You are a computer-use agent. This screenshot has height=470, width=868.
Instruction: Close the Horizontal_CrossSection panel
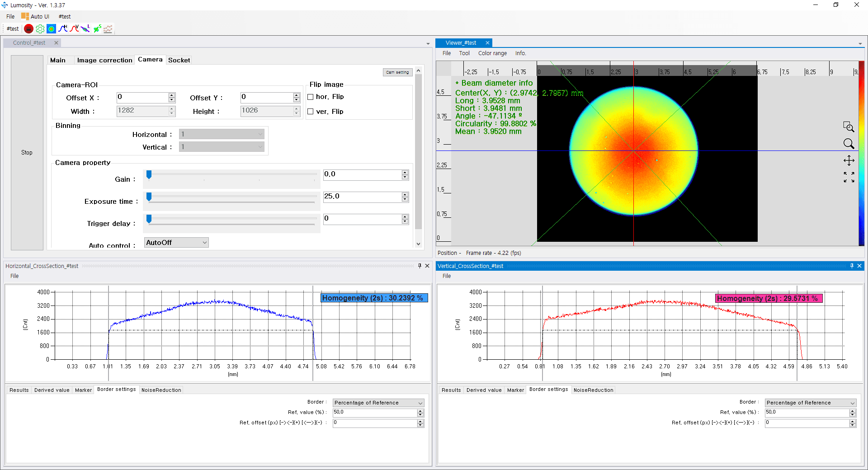(x=427, y=266)
